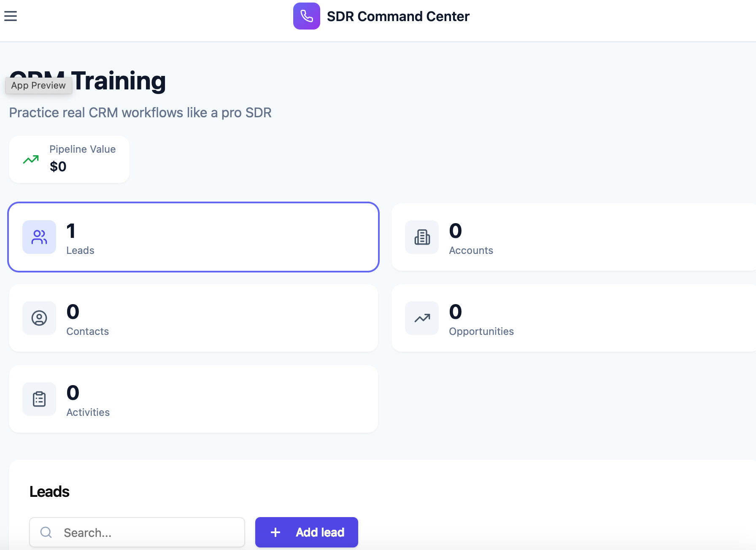The height and width of the screenshot is (550, 756).
Task: Click the Pipeline Value $0 card
Action: click(69, 159)
